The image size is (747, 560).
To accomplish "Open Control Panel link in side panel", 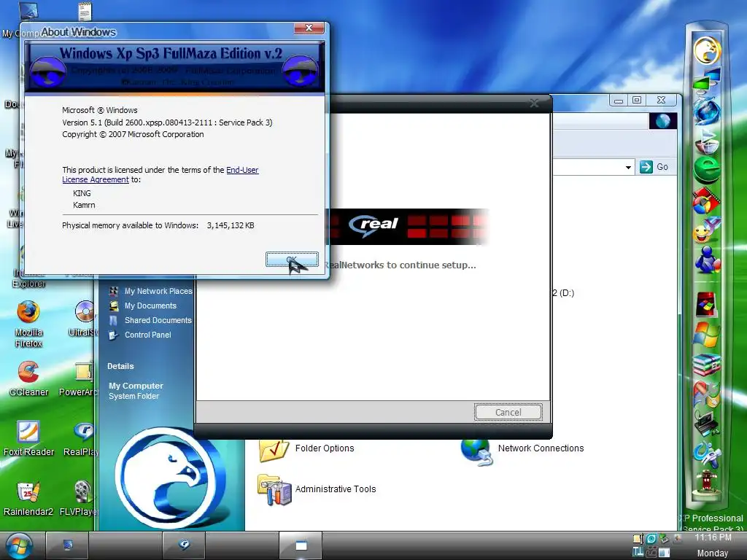I will (147, 335).
